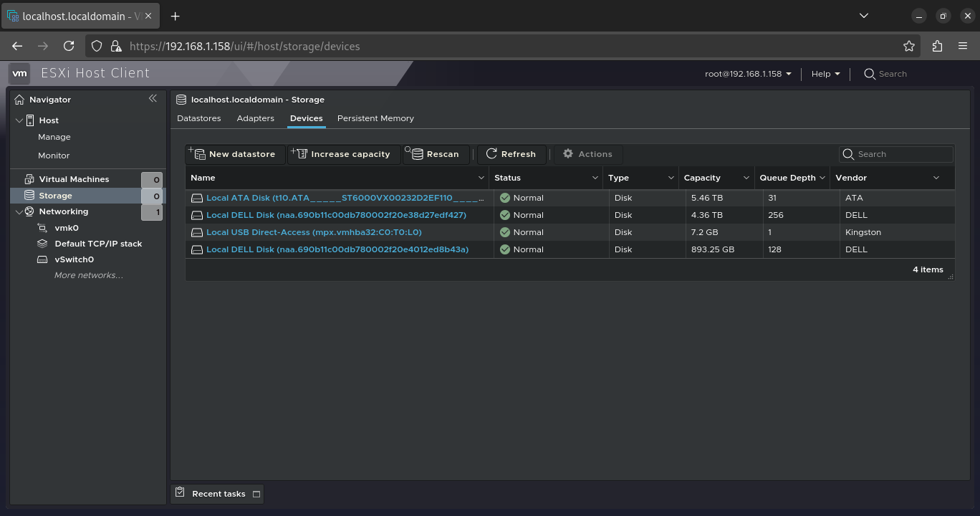Open the Capacity column dropdown arrow
This screenshot has height=516, width=980.
[x=746, y=178]
